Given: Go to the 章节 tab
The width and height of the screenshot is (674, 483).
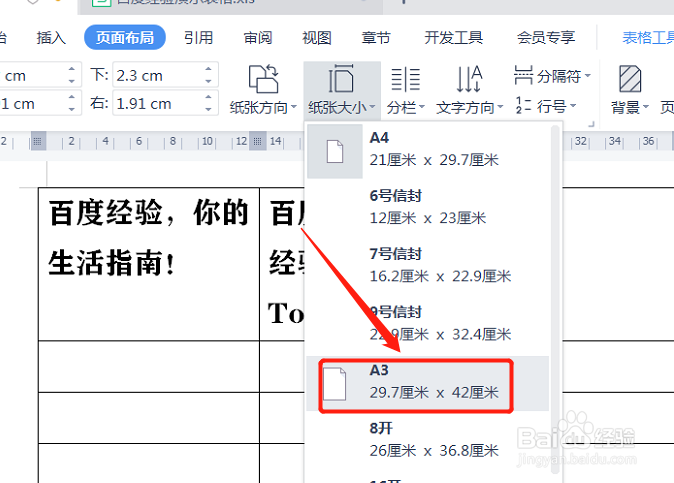Looking at the screenshot, I should click(376, 38).
